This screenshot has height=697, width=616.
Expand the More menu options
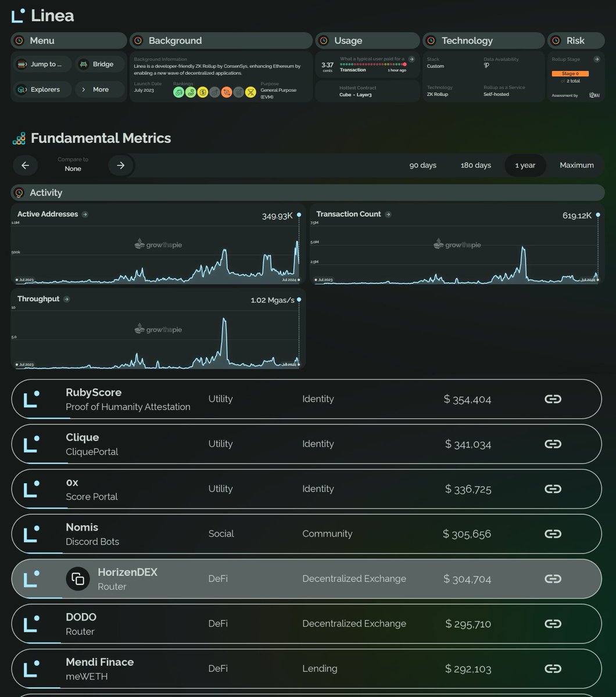point(99,89)
